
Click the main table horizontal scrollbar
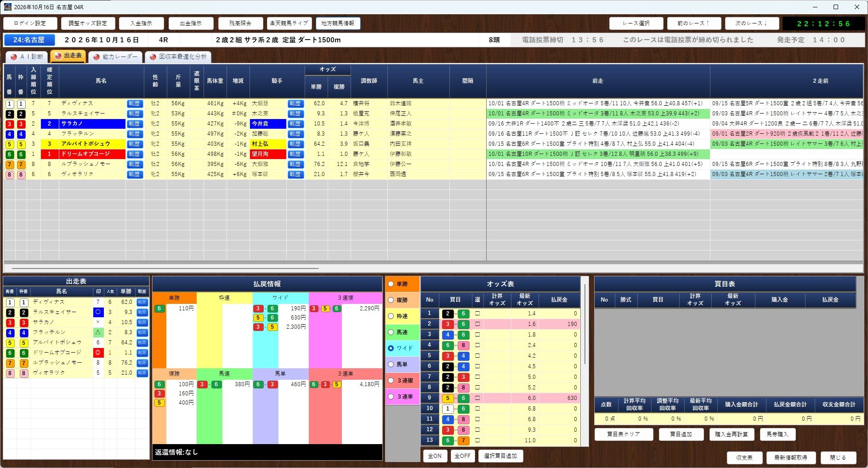pyautogui.click(x=165, y=268)
